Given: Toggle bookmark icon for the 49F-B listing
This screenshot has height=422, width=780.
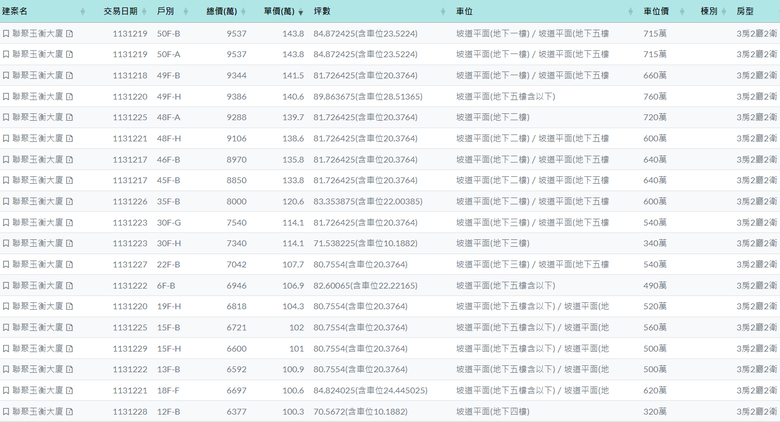Looking at the screenshot, I should [x=6, y=76].
